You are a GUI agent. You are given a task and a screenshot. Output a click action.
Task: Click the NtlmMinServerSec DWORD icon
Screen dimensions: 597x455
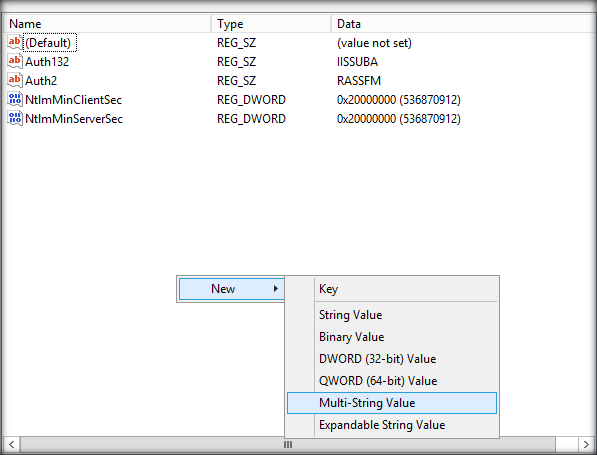[x=14, y=118]
